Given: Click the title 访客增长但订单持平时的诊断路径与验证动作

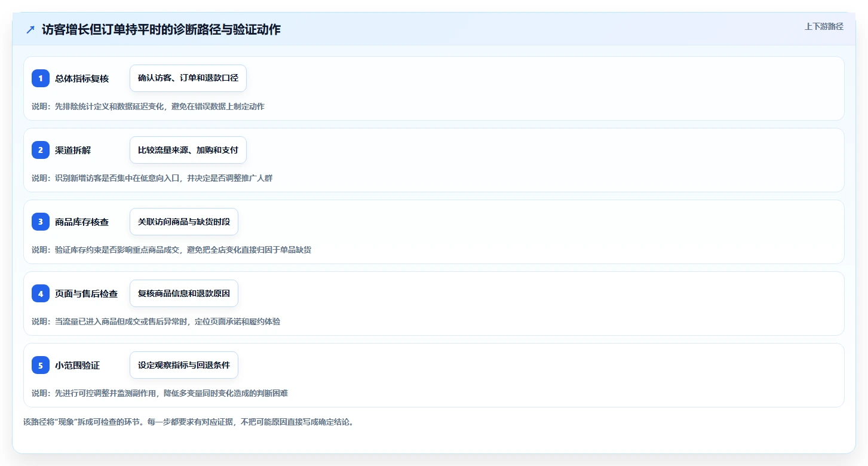Looking at the screenshot, I should coord(161,29).
